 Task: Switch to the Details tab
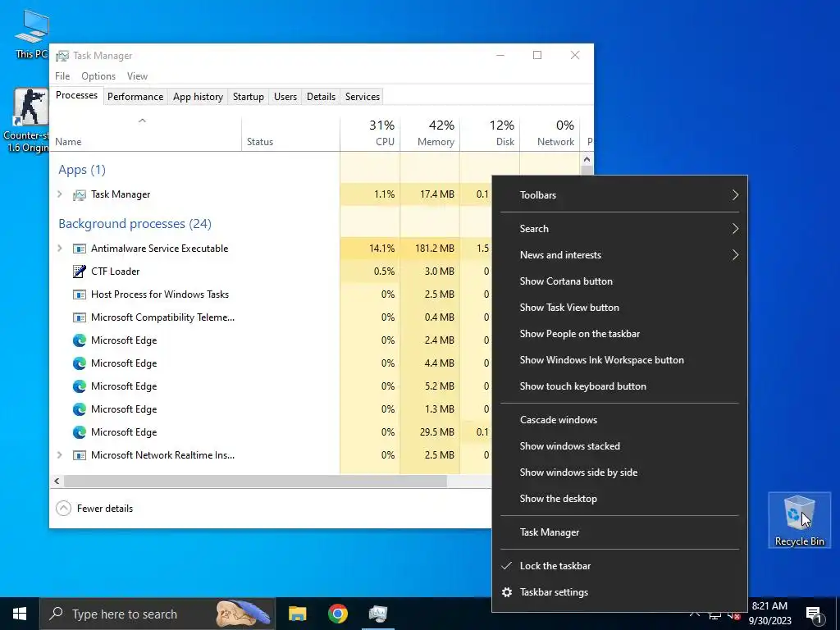(321, 97)
